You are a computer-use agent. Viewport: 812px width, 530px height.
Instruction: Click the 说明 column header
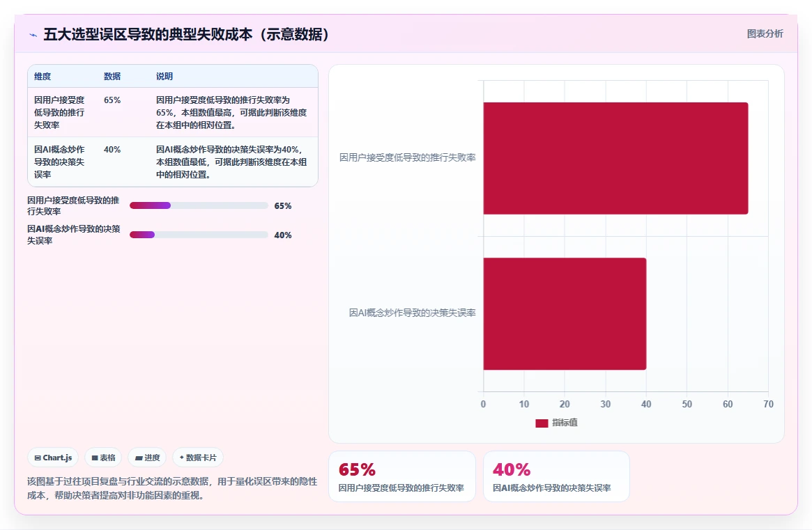point(164,76)
